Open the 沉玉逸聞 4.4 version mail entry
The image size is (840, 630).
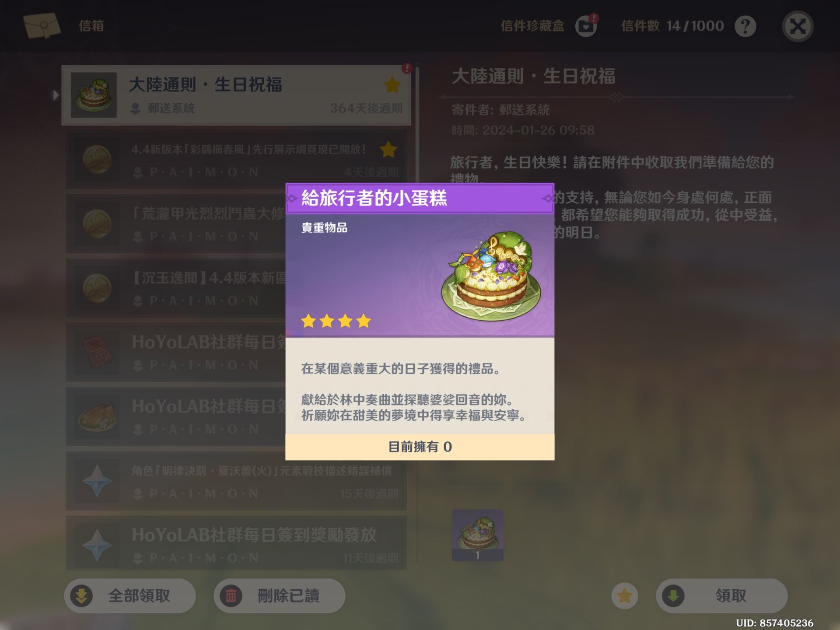click(x=176, y=288)
